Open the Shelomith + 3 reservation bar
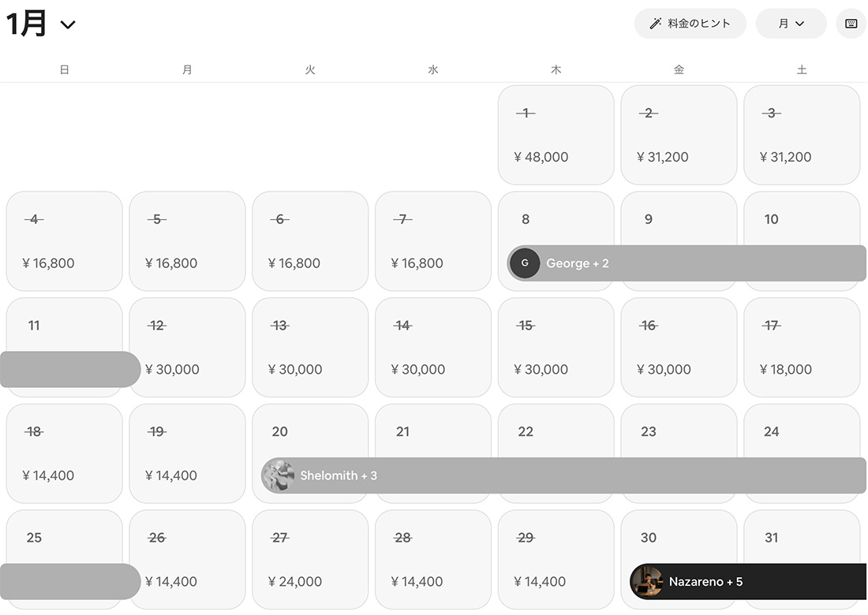This screenshot has width=868, height=615. (x=563, y=475)
